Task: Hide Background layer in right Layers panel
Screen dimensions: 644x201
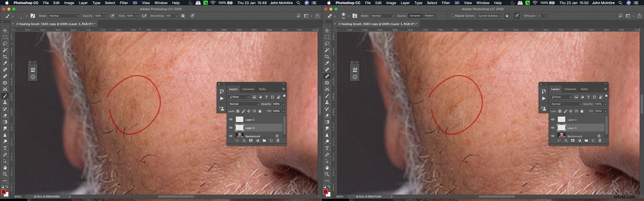Action: coord(553,136)
